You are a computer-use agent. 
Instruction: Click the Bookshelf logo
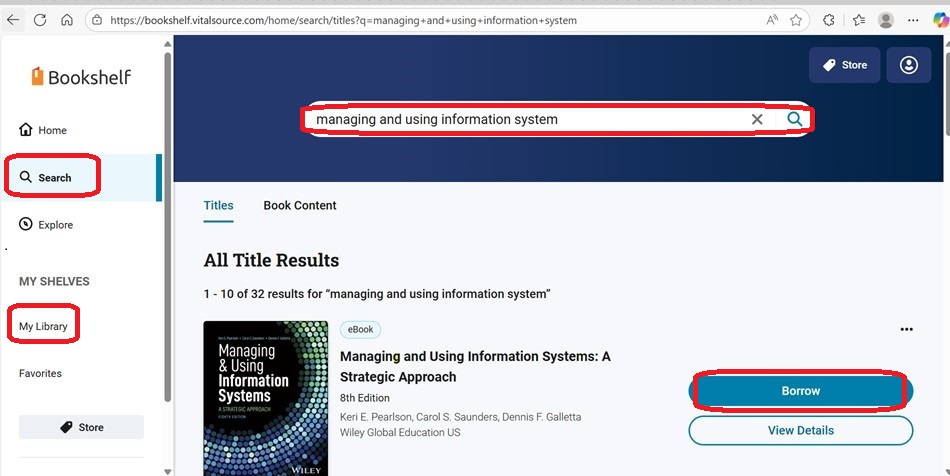pyautogui.click(x=81, y=77)
